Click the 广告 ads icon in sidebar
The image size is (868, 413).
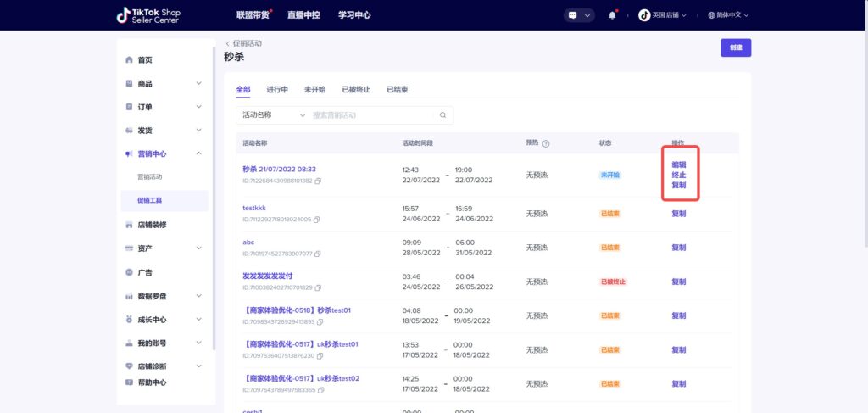(129, 272)
